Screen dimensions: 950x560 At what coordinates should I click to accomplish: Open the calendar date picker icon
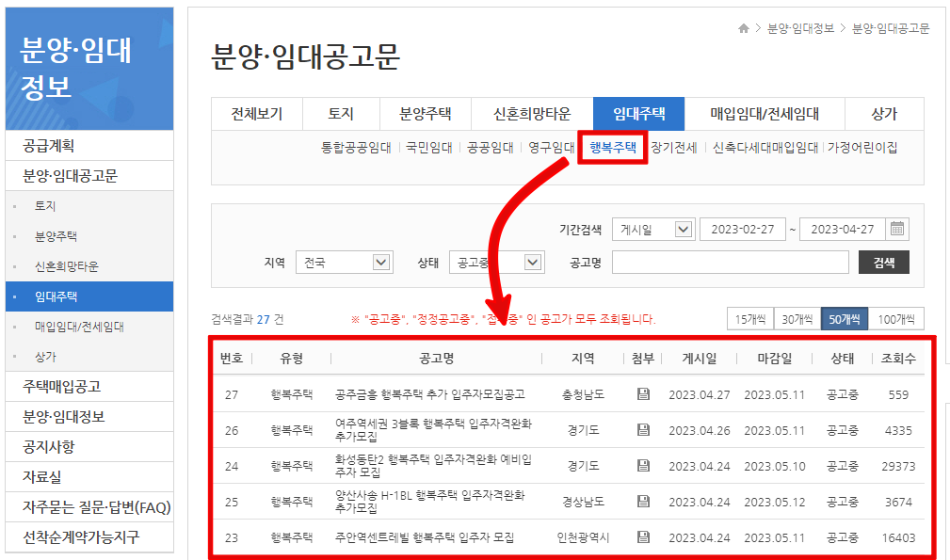coord(896,229)
